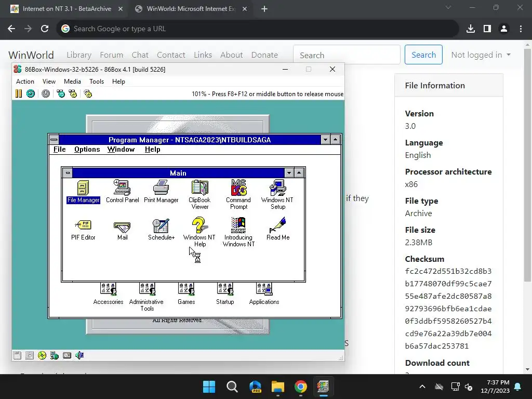This screenshot has width=532, height=399.
Task: Open the WinWorld Donate link
Action: pyautogui.click(x=264, y=55)
